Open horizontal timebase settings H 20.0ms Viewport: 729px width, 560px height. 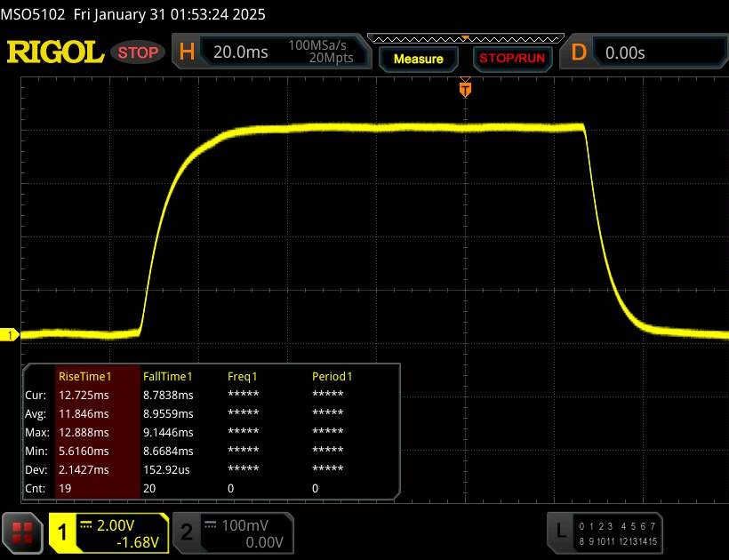272,52
